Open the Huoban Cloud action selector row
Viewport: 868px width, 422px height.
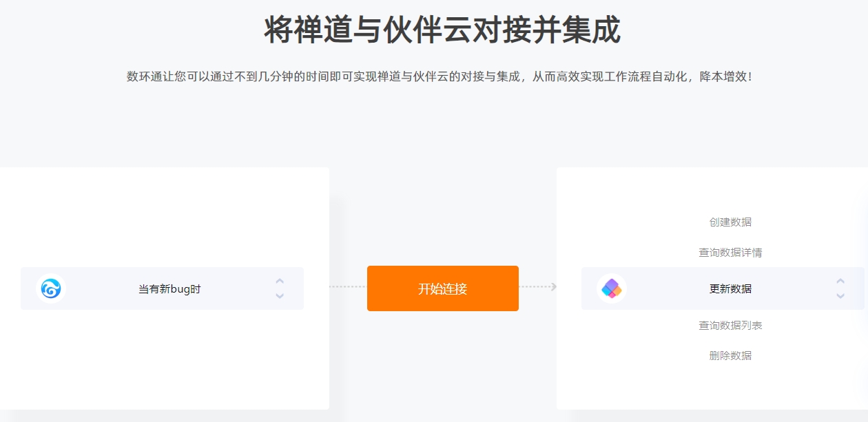[723, 288]
